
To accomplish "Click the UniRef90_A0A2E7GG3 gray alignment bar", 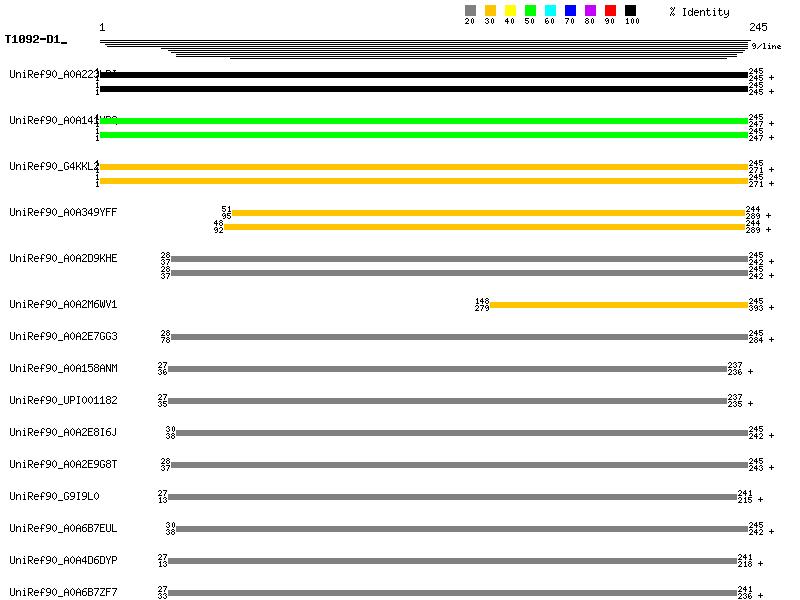I will click(459, 337).
